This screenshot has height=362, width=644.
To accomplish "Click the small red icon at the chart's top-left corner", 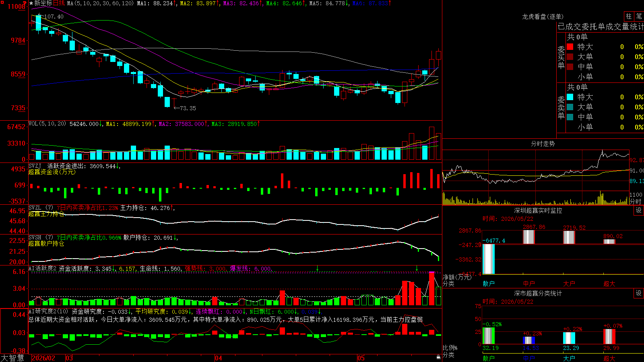I will point(2,2).
